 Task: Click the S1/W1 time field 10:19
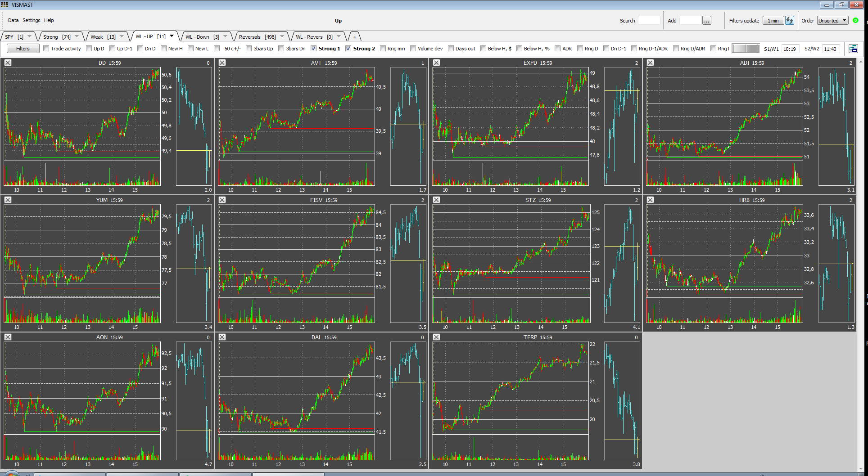point(791,49)
